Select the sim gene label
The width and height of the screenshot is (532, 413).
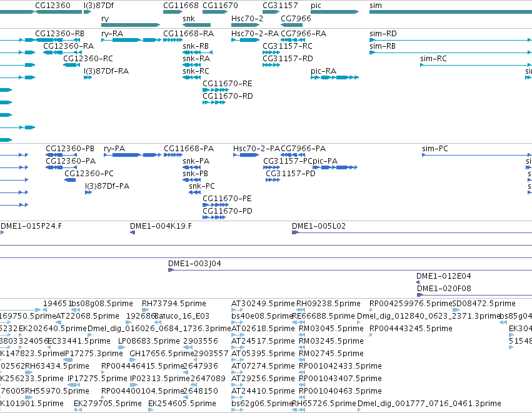pos(376,6)
